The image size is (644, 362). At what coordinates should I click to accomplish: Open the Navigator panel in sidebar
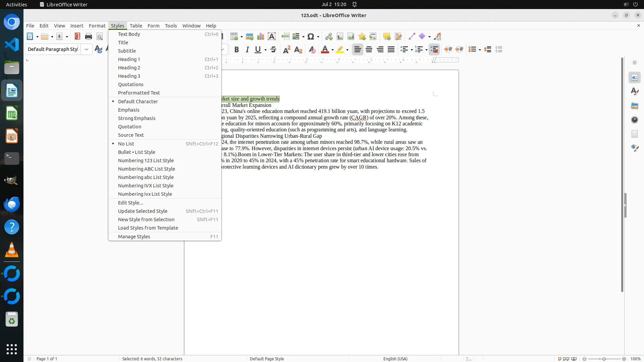634,120
